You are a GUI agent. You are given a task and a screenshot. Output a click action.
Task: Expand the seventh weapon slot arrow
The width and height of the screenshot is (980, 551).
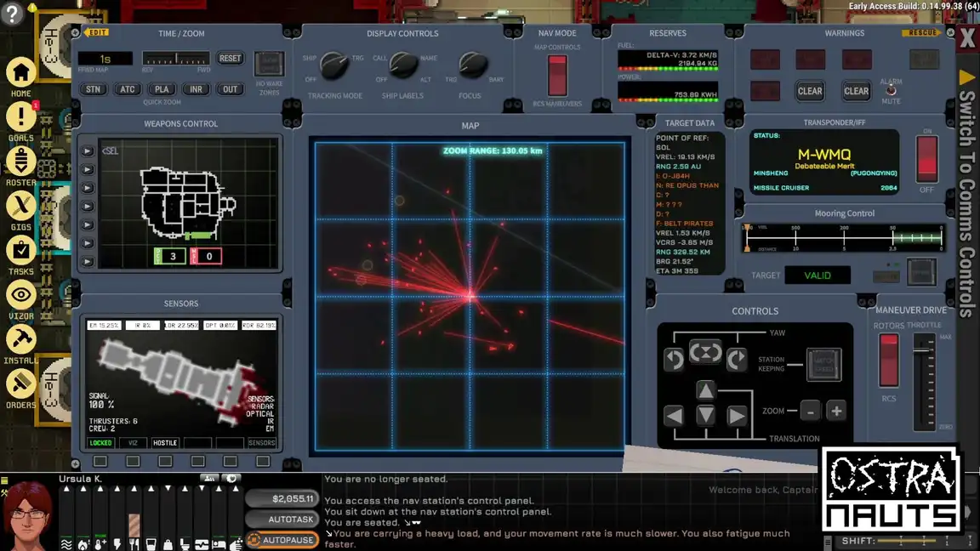88,262
